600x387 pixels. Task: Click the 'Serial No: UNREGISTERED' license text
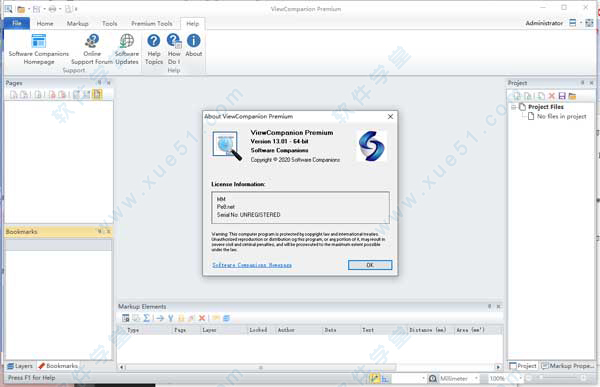(249, 215)
